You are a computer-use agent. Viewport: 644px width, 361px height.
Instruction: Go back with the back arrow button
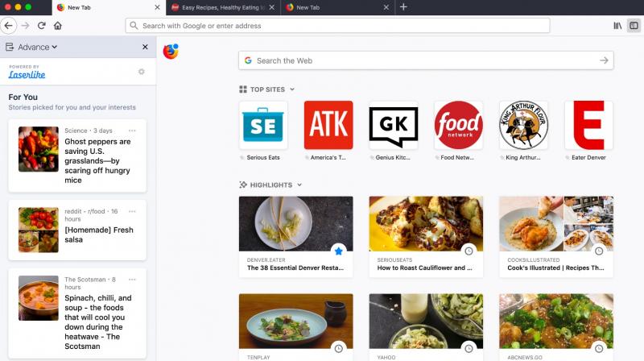point(9,26)
